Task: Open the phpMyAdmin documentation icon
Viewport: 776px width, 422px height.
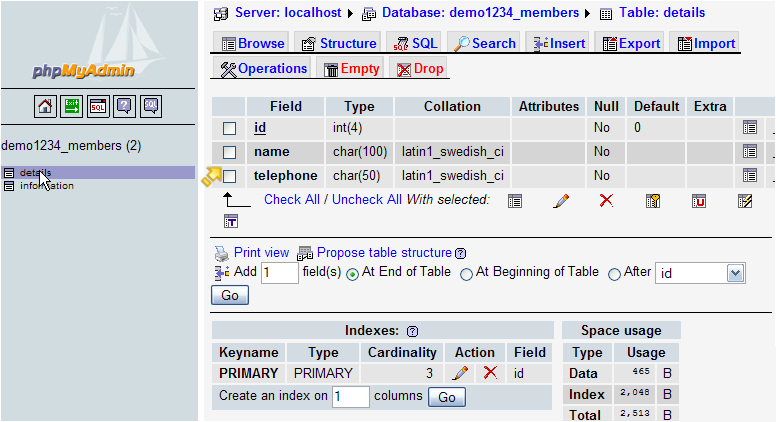Action: [124, 106]
